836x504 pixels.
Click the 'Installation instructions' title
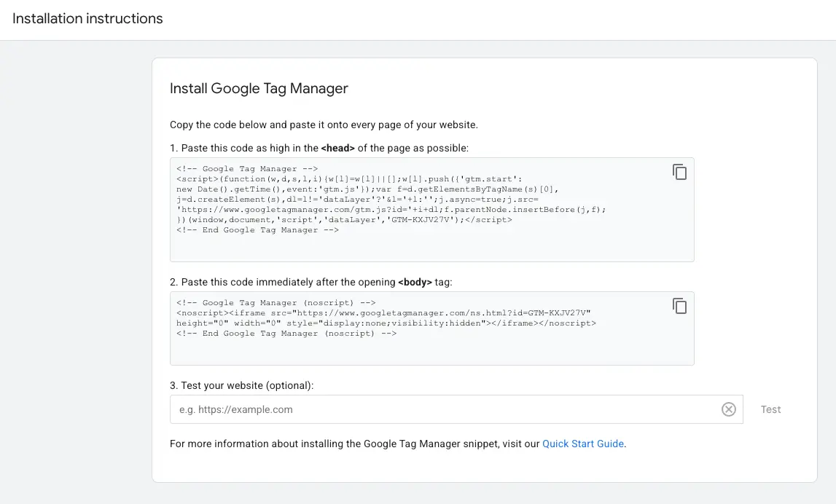click(87, 19)
